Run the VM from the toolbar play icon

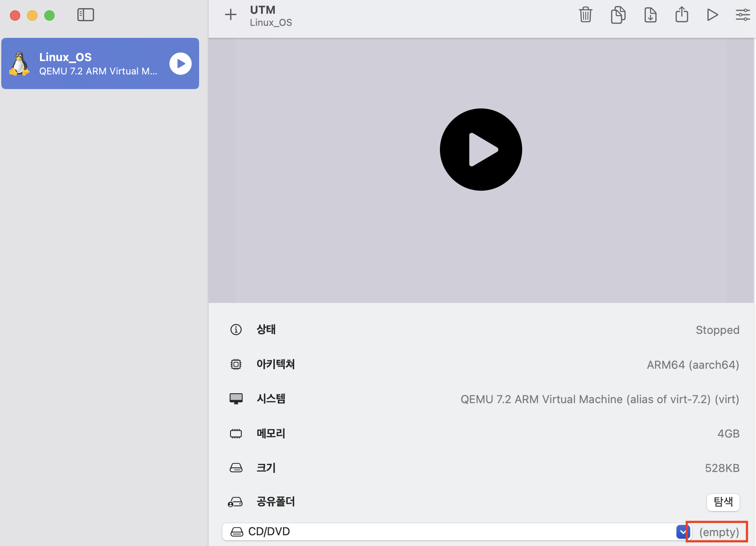(x=712, y=15)
